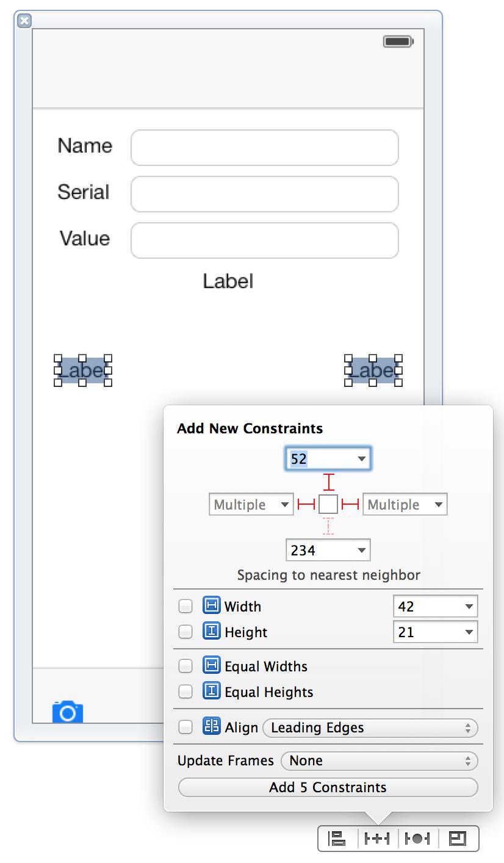Enable the Width constraint checkbox
Screen dimensions: 504x863
pyautogui.click(x=185, y=606)
